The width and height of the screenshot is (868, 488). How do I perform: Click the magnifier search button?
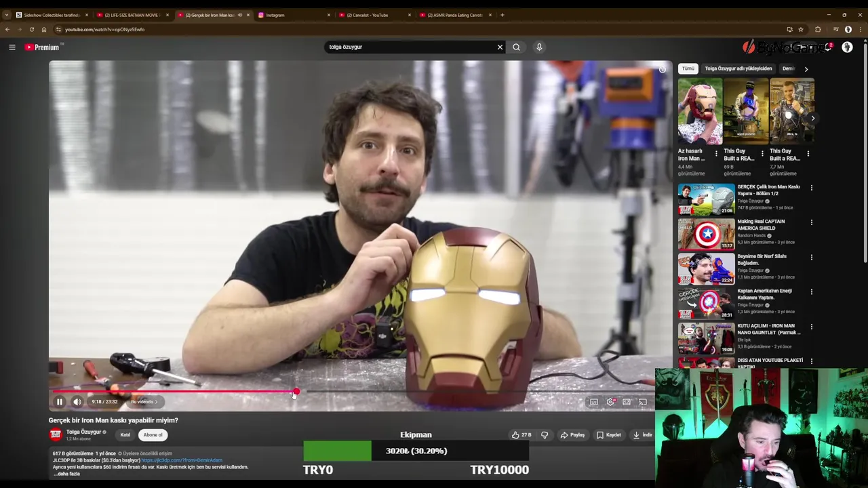[516, 47]
